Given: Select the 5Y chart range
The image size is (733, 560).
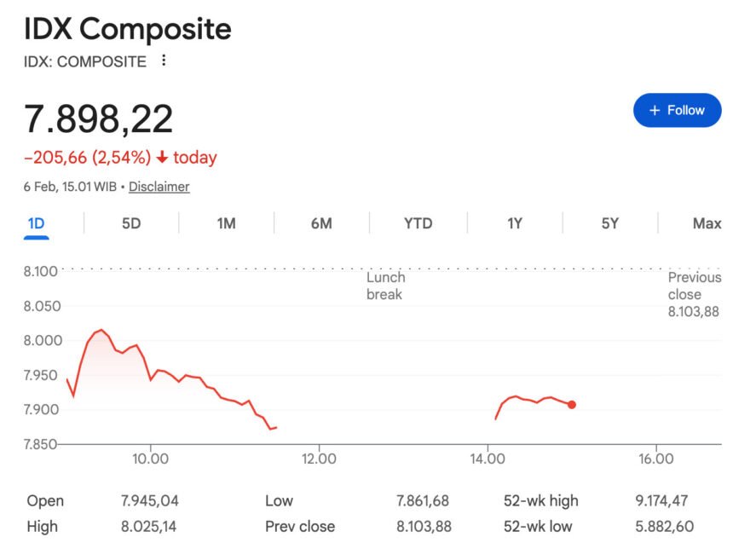Looking at the screenshot, I should pyautogui.click(x=609, y=222).
